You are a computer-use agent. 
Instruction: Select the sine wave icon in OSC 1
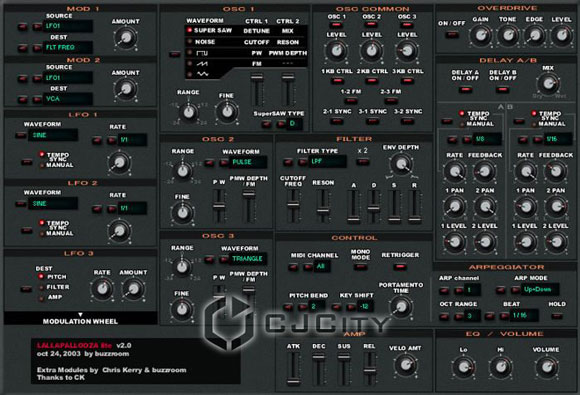[x=202, y=74]
